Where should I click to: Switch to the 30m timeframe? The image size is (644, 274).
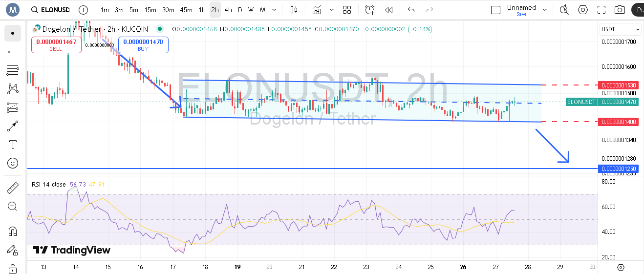click(168, 10)
